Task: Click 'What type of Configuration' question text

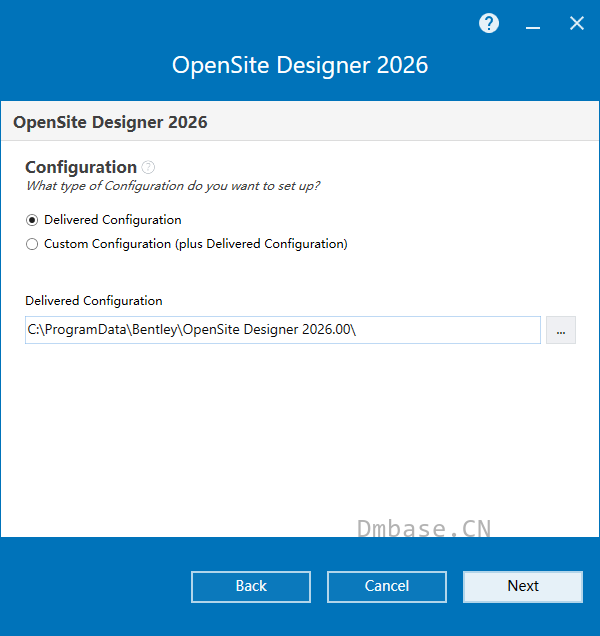Action: tap(173, 186)
